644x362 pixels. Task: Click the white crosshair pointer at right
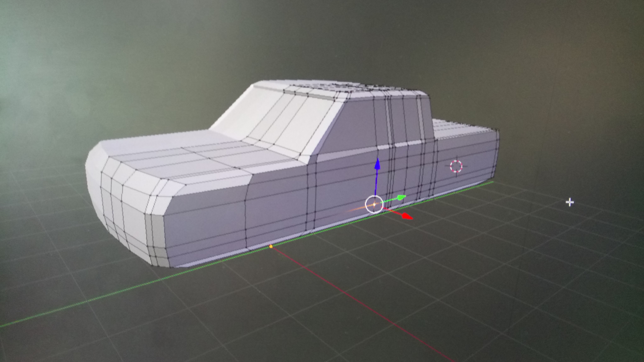click(x=570, y=202)
